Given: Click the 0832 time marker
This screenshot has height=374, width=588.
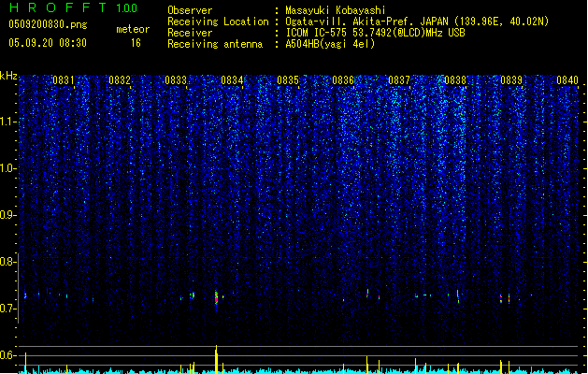Looking at the screenshot, I should pyautogui.click(x=120, y=80).
